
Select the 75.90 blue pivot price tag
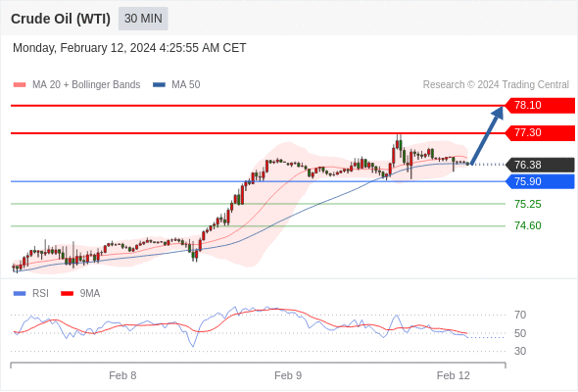tap(540, 181)
